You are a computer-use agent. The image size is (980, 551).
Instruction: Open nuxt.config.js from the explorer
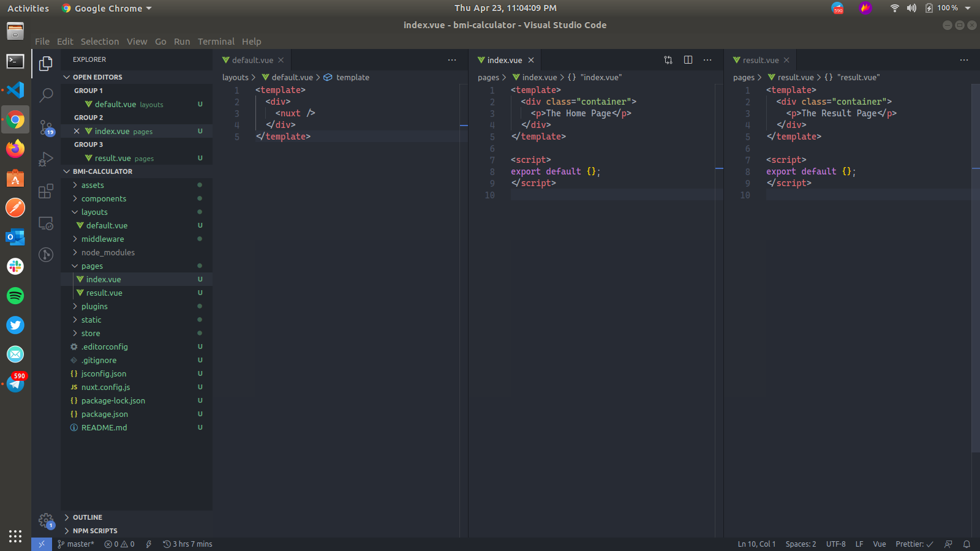point(105,387)
